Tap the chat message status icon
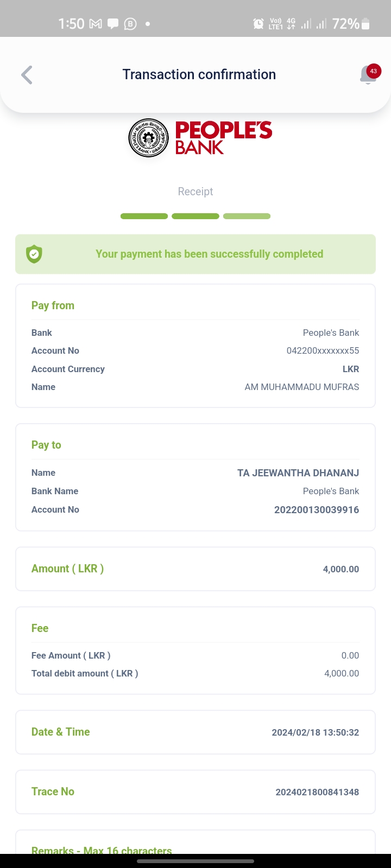391x868 pixels. [x=113, y=24]
